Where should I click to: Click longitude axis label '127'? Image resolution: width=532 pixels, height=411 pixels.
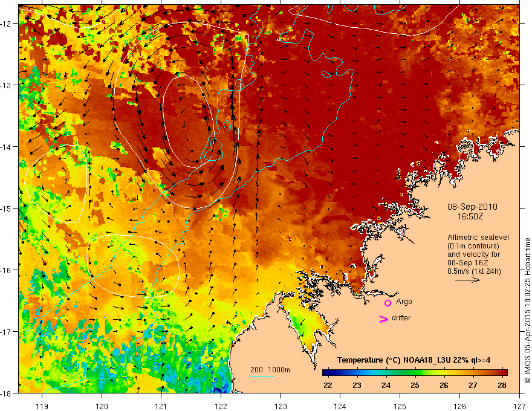pos(519,406)
